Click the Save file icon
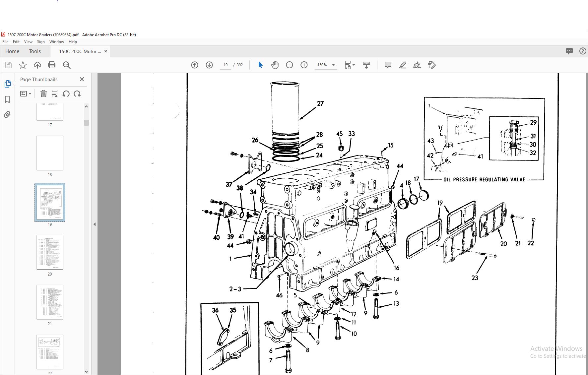Viewport: 588px width, 375px height. tap(8, 65)
